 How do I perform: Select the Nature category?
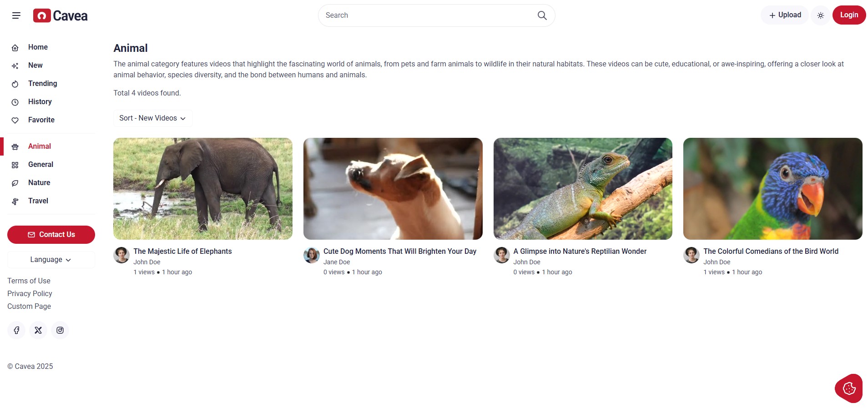39,183
